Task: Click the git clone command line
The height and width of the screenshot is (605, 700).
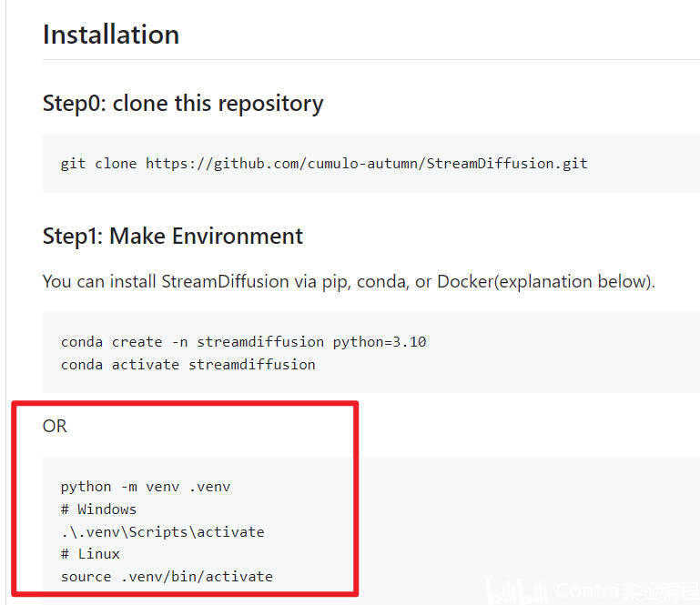Action: pyautogui.click(x=323, y=164)
